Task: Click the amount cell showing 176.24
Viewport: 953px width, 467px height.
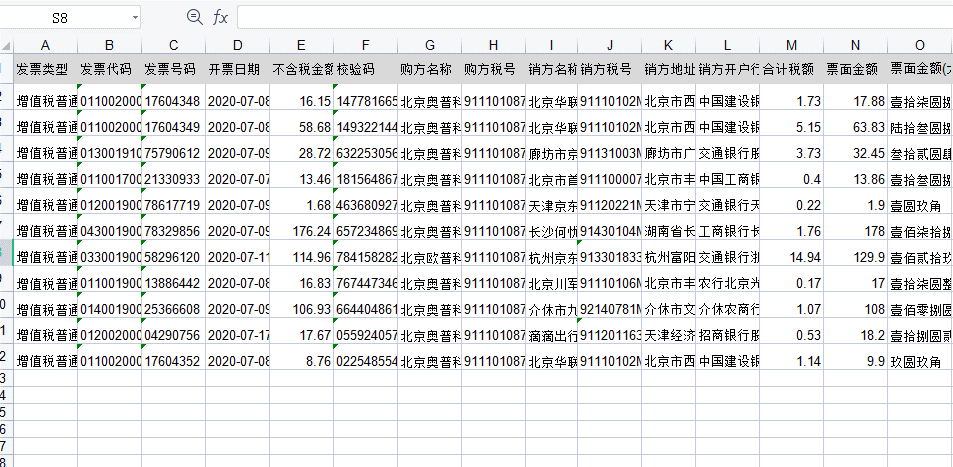Action: pyautogui.click(x=301, y=229)
